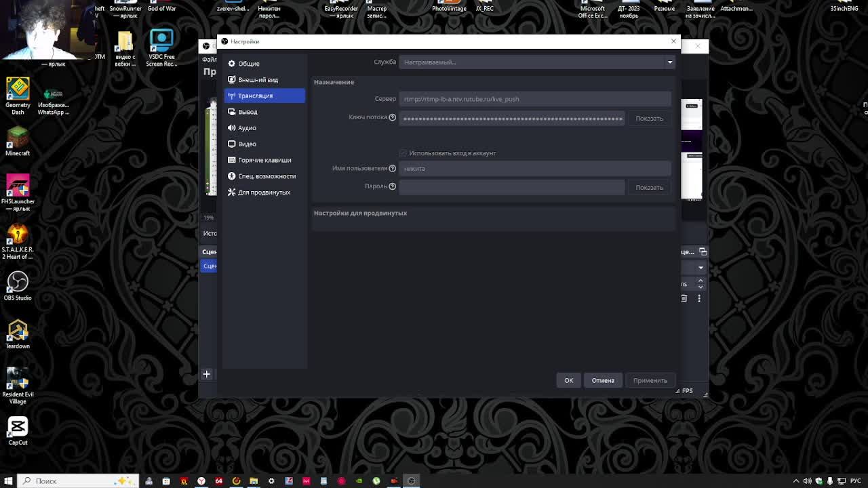Viewport: 868px width, 488px height.
Task: Click the spinbox arrows in OBS right panel
Action: coord(701,284)
